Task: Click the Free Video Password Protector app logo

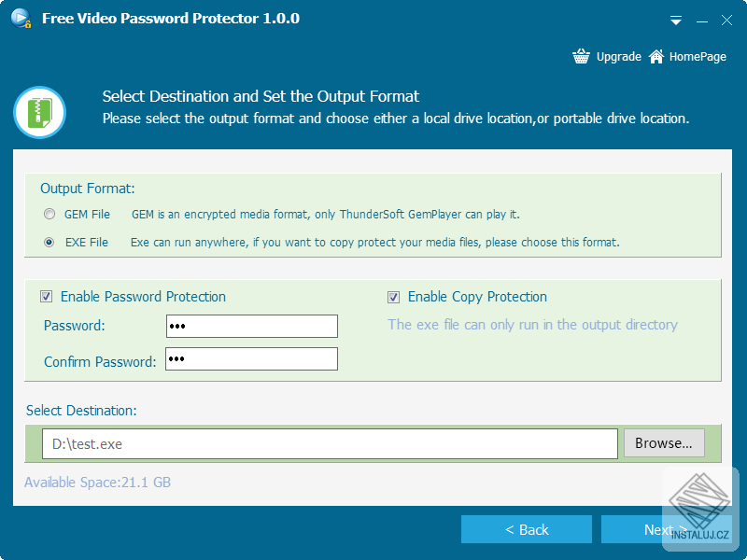Action: 21,18
